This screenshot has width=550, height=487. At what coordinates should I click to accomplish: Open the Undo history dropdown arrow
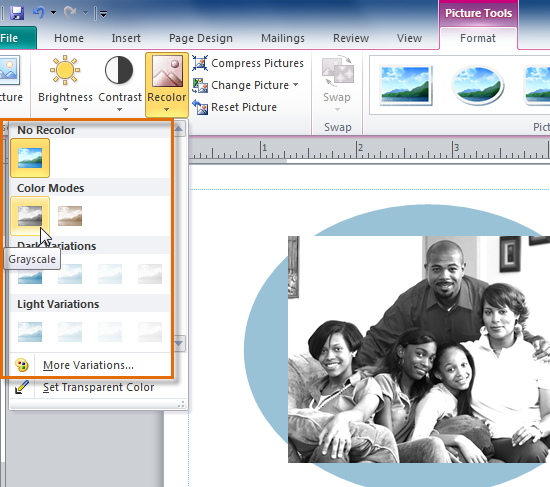tap(53, 13)
